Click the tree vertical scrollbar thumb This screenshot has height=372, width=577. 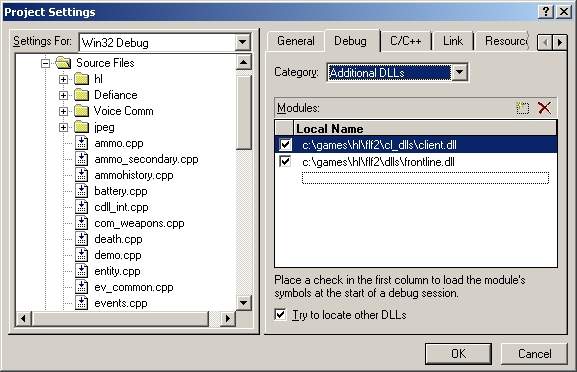pos(243,112)
